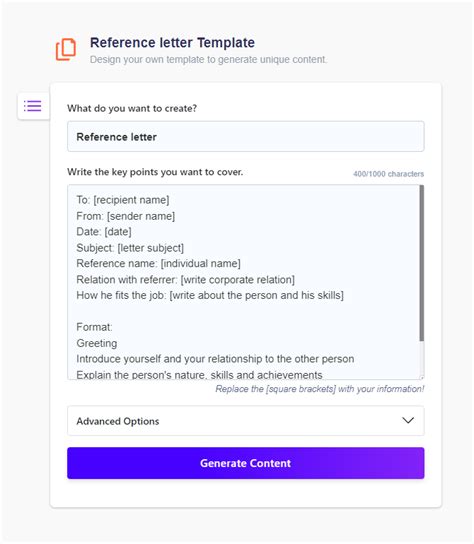Image resolution: width=474 pixels, height=544 pixels.
Task: Focus the Reference letter input field
Action: pyautogui.click(x=246, y=136)
